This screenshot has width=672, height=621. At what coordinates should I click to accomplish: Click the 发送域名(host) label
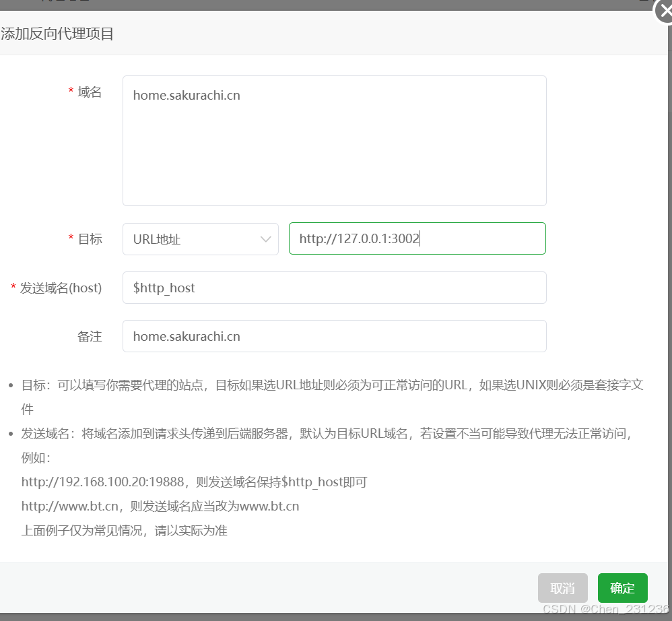pyautogui.click(x=61, y=288)
